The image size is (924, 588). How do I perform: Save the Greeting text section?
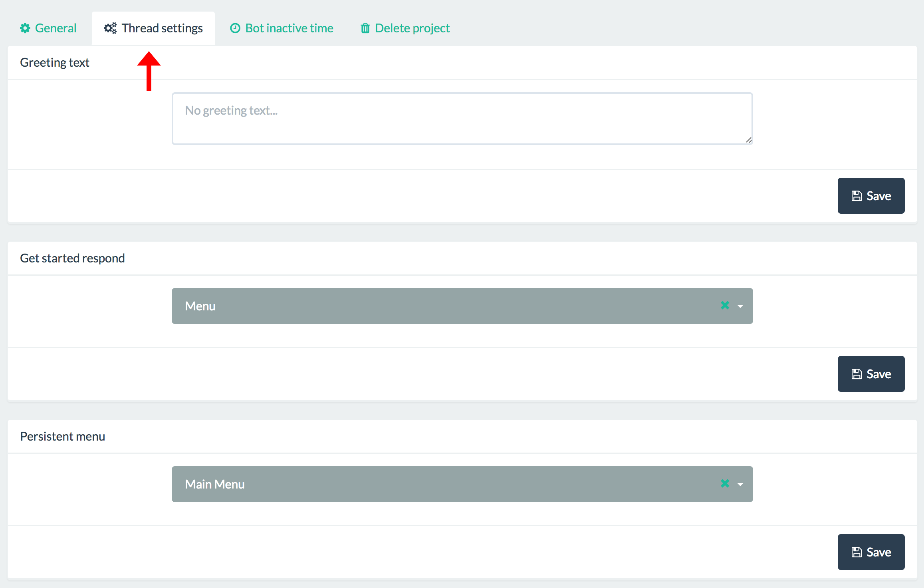coord(871,196)
